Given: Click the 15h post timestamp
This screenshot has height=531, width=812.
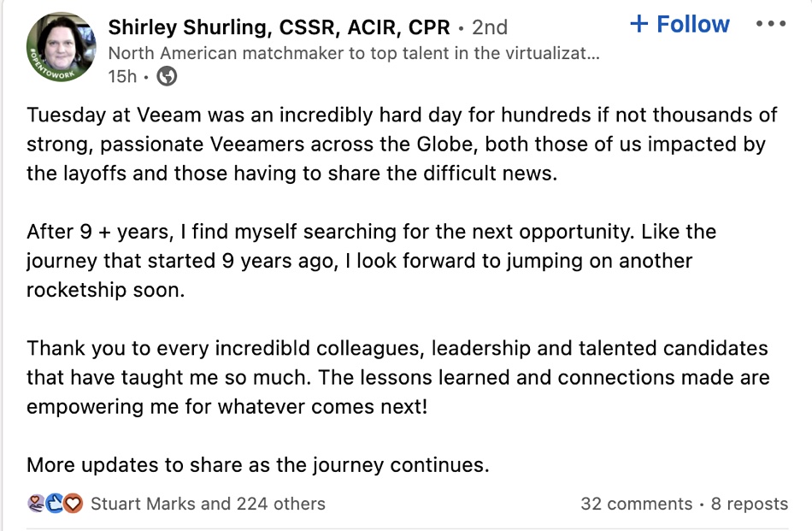Looking at the screenshot, I should (122, 76).
